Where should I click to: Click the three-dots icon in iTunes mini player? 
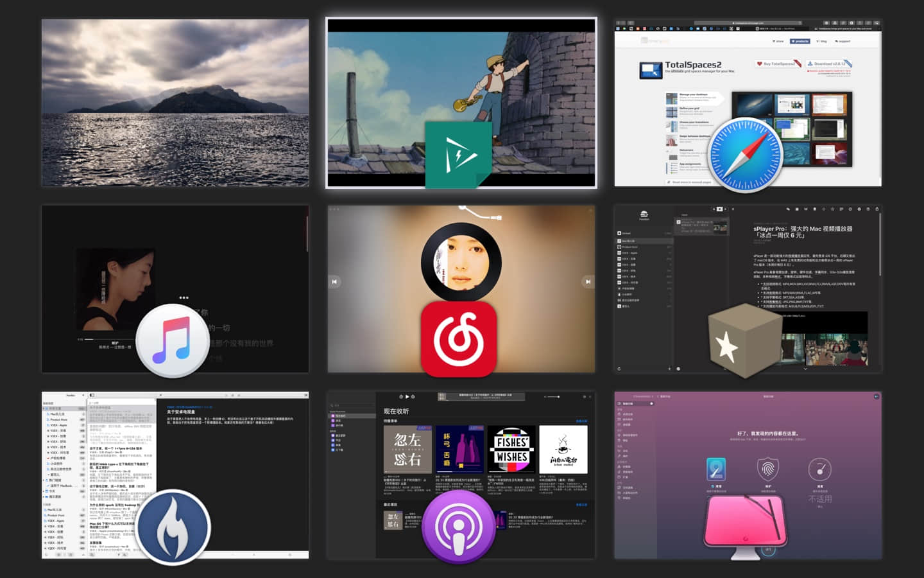tap(184, 297)
